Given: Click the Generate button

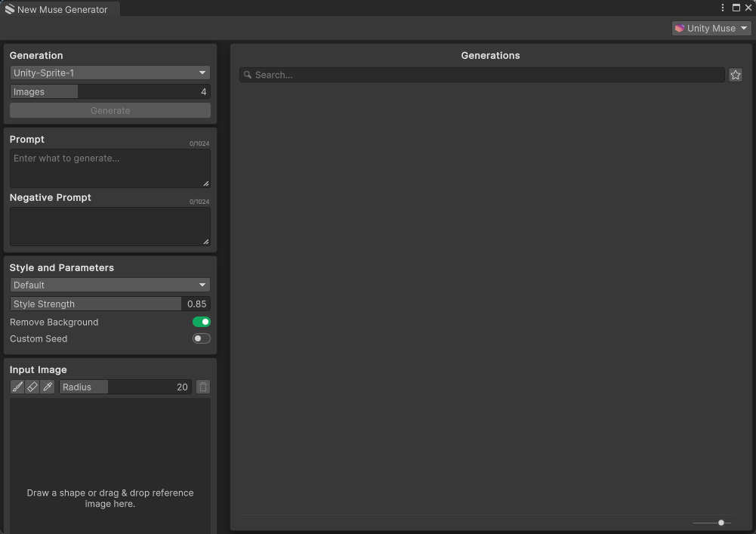Looking at the screenshot, I should pos(110,110).
